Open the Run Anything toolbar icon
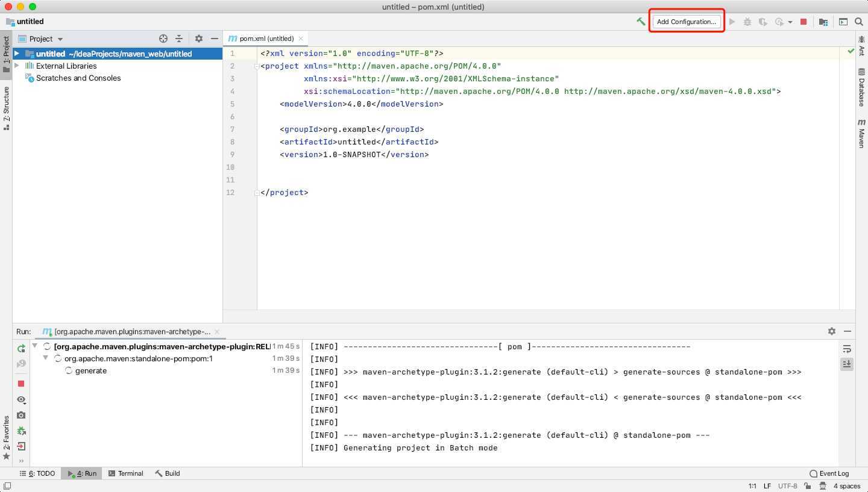This screenshot has height=492, width=868. tap(843, 22)
